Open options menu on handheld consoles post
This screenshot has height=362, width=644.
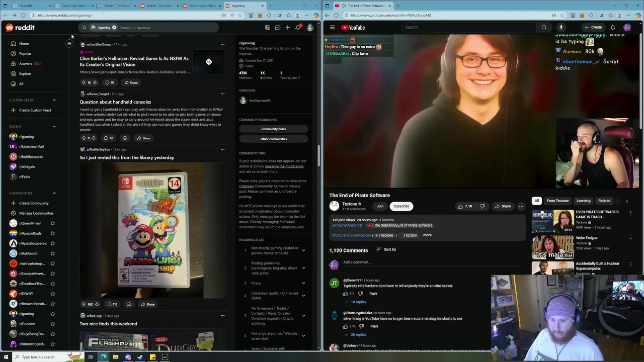[223, 94]
